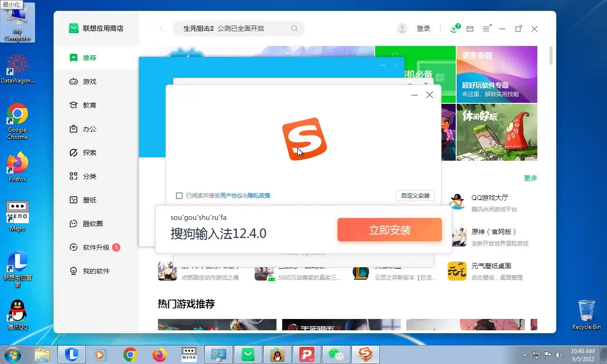
Task: Click the 热门游戏推荐 heading
Action: (186, 304)
